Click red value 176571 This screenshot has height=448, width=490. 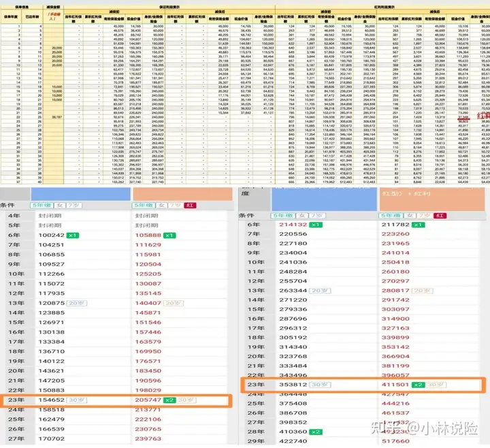pos(148,362)
